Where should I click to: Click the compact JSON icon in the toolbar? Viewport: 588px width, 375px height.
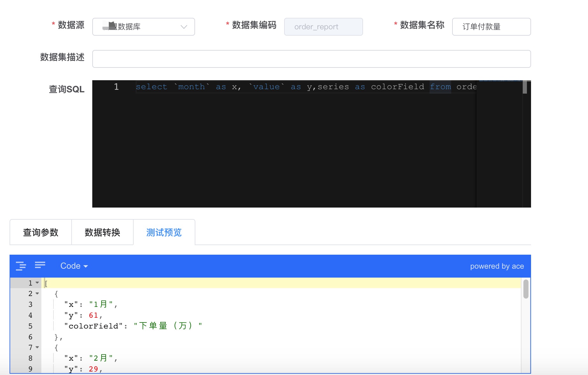click(40, 265)
